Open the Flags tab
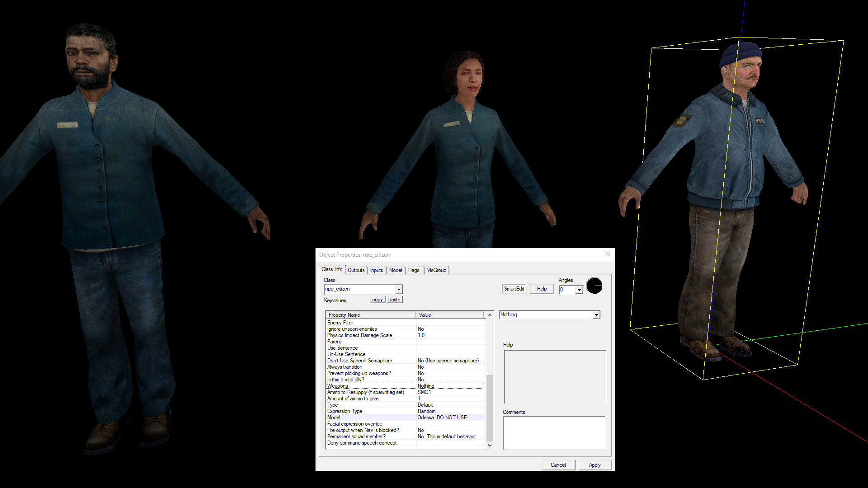This screenshot has width=868, height=488. point(414,270)
